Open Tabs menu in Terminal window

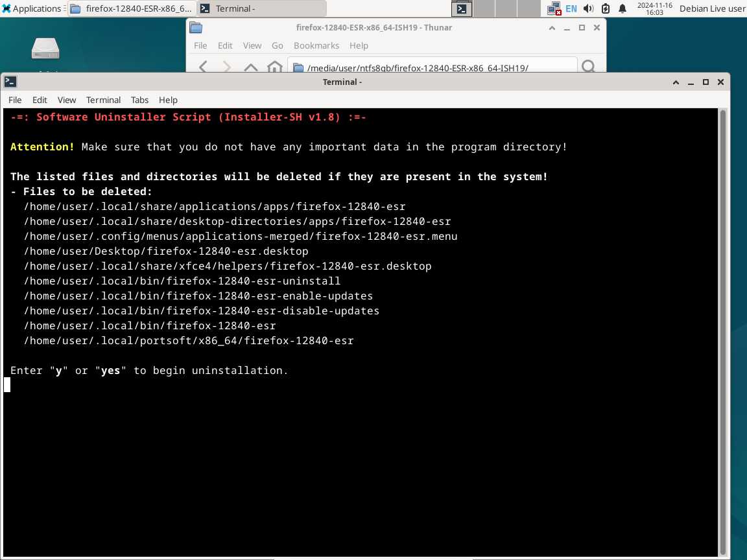139,100
